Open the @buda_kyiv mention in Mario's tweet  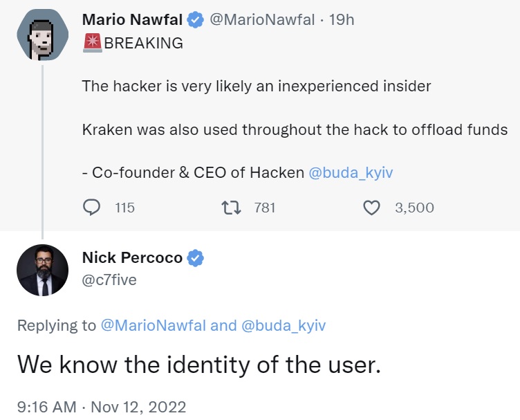coord(351,172)
